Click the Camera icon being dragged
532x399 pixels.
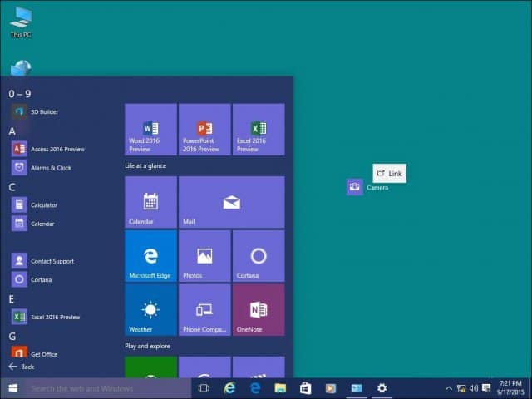[x=355, y=187]
